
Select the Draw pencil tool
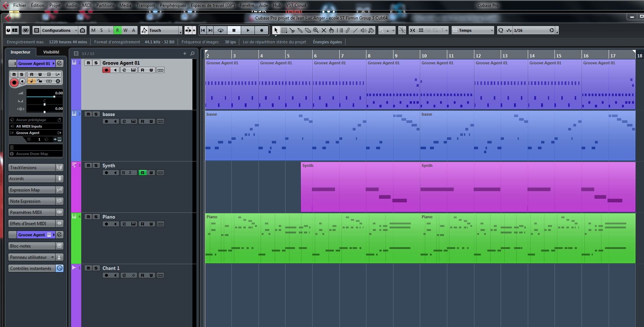[x=348, y=30]
